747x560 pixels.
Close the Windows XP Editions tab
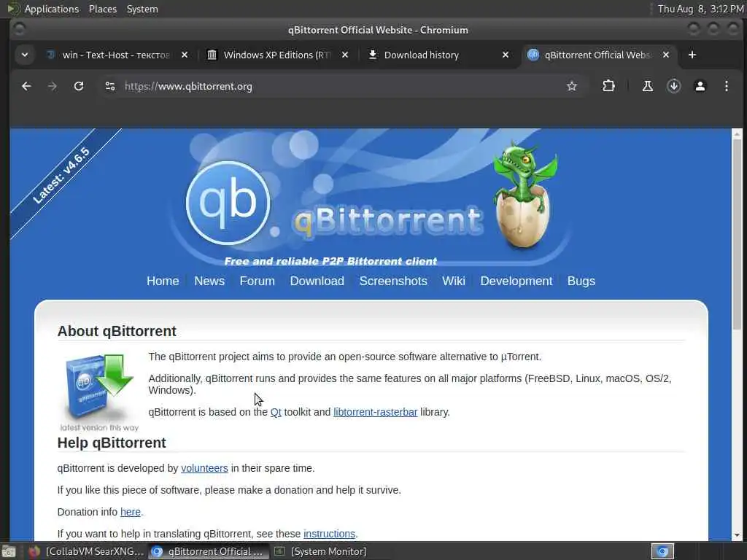pyautogui.click(x=345, y=55)
